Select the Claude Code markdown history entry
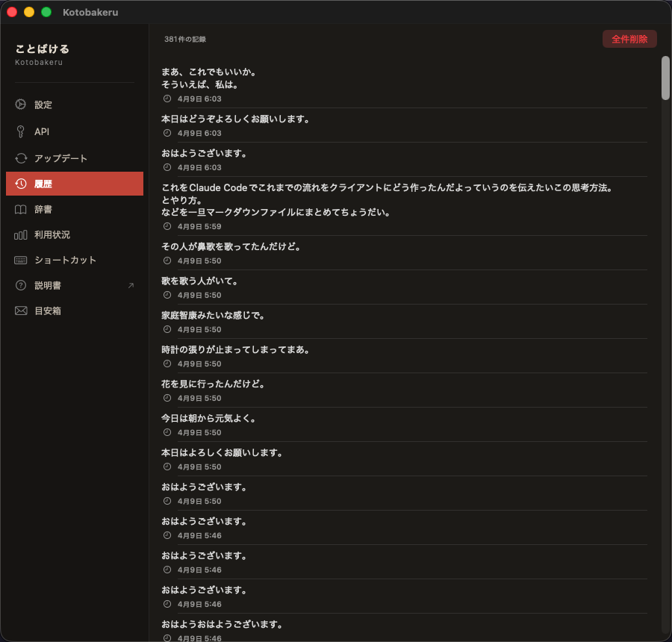This screenshot has width=672, height=642. (x=387, y=200)
